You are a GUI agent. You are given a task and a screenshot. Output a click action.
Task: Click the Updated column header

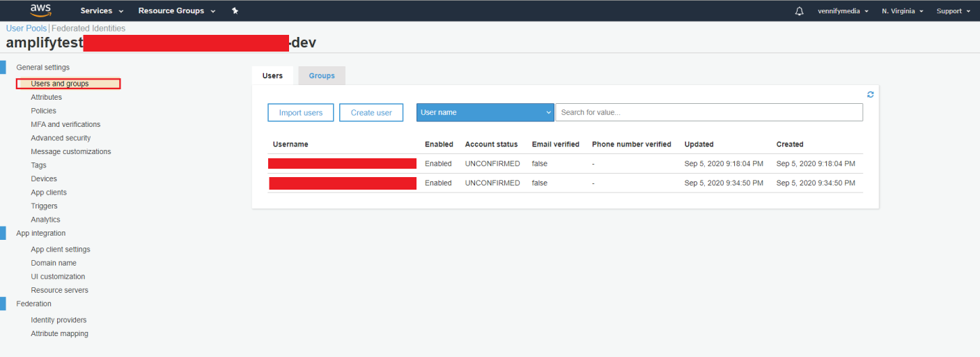[x=699, y=144]
